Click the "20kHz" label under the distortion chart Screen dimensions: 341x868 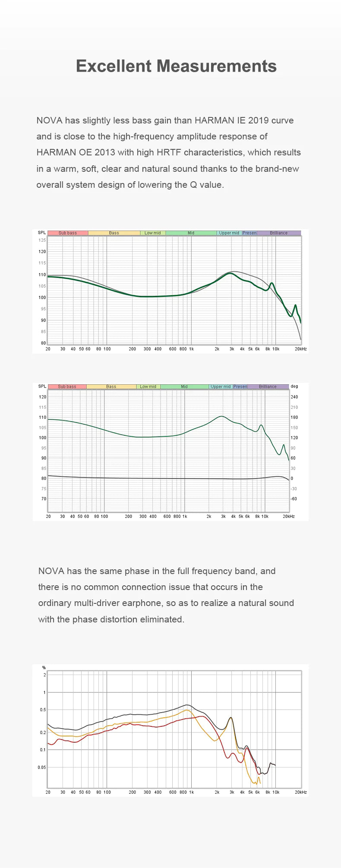click(x=301, y=792)
